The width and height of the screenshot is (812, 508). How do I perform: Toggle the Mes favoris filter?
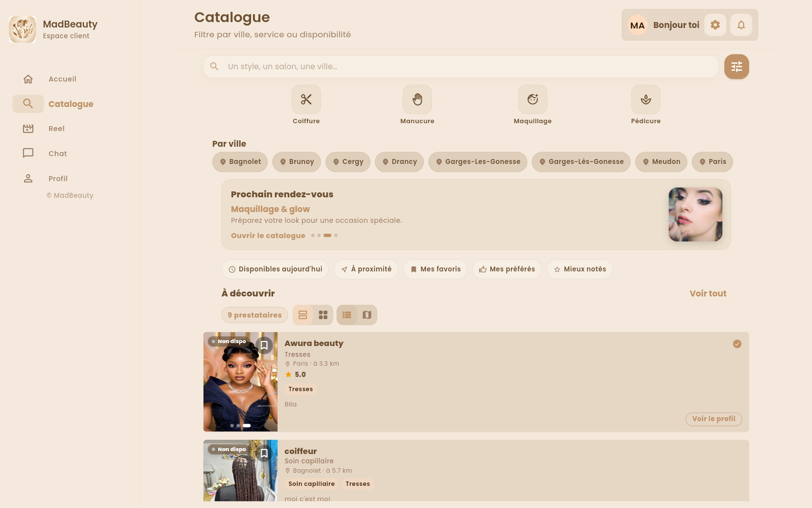pos(435,269)
